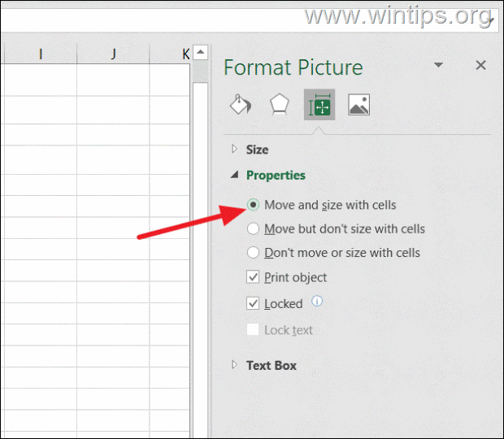Collapse the Properties section
Screen dimensions: 504x439
(235, 175)
